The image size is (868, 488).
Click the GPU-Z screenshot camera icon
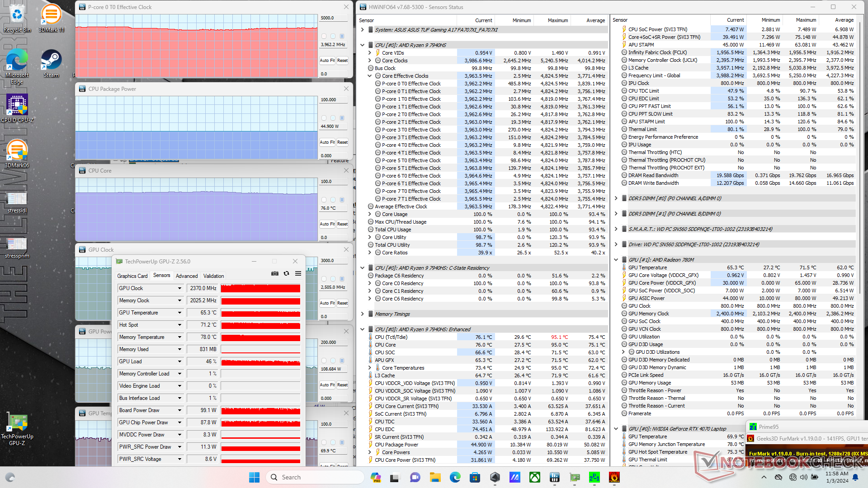[x=274, y=273]
